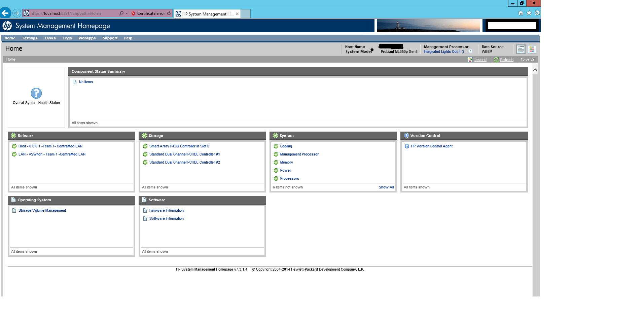The width and height of the screenshot is (644, 315).
Task: Click the HP logo in header
Action: 7,26
